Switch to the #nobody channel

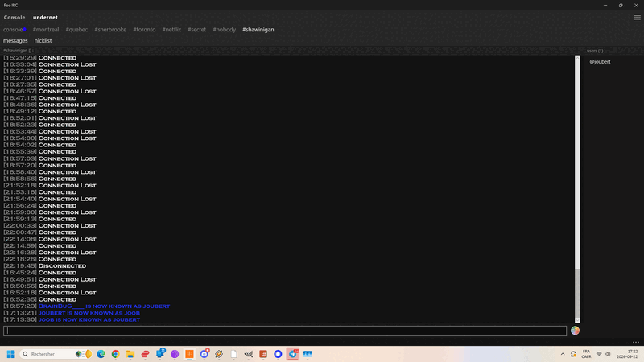coord(225,30)
